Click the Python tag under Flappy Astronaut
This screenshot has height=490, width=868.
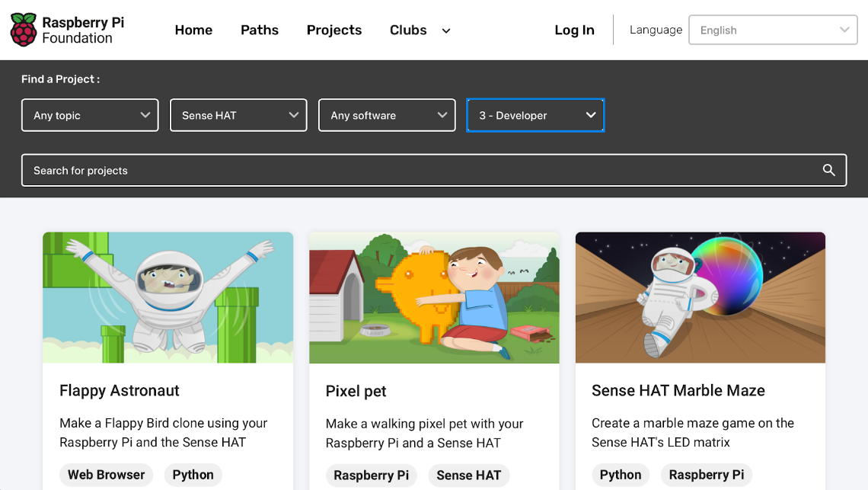tap(193, 475)
